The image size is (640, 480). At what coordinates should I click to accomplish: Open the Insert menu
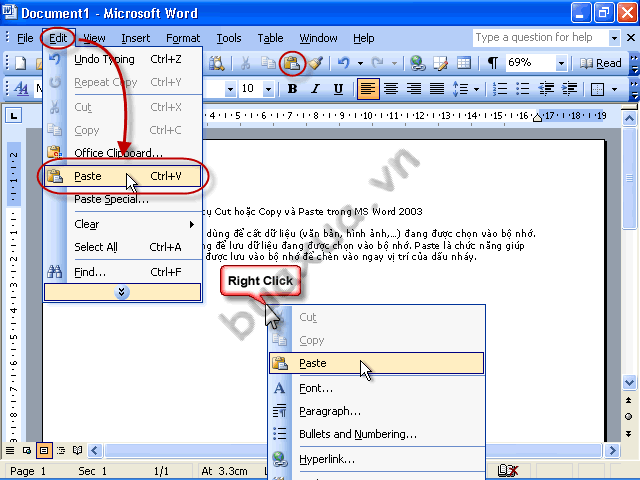[136, 38]
